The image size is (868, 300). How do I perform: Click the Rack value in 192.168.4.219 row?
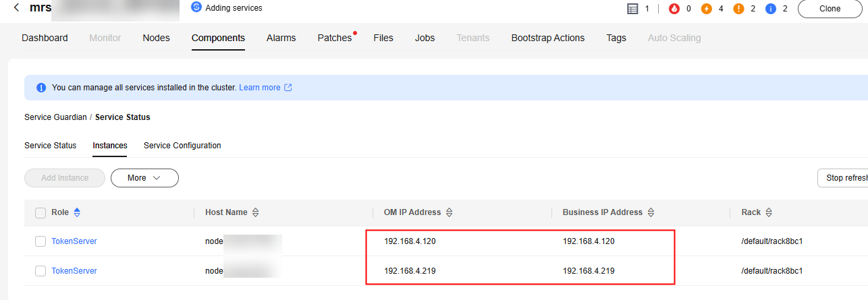tap(771, 271)
